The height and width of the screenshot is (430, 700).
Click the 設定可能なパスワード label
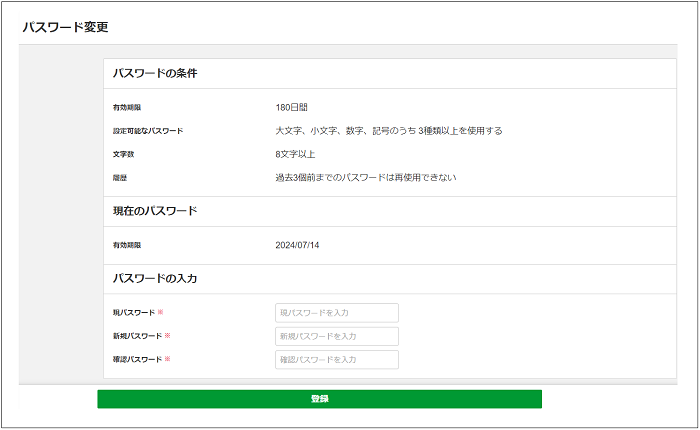pyautogui.click(x=148, y=131)
